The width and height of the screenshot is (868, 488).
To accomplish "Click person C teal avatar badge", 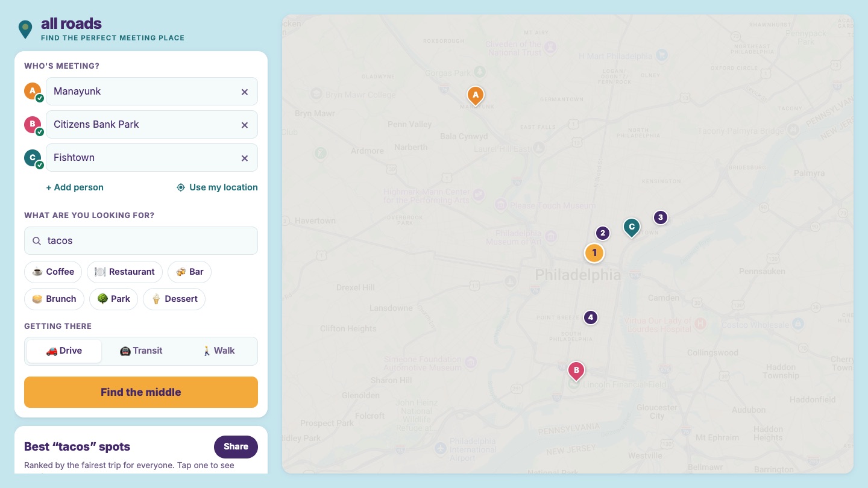I will [x=33, y=157].
